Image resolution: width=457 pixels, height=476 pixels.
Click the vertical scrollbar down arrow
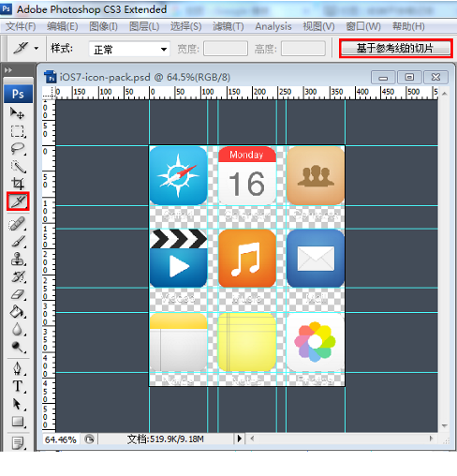pos(445,425)
